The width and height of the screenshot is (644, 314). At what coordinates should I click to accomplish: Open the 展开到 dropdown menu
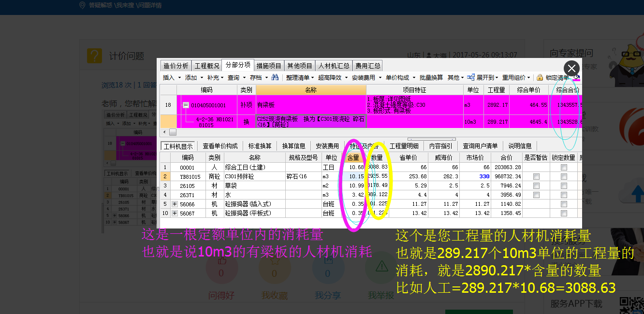[496, 78]
